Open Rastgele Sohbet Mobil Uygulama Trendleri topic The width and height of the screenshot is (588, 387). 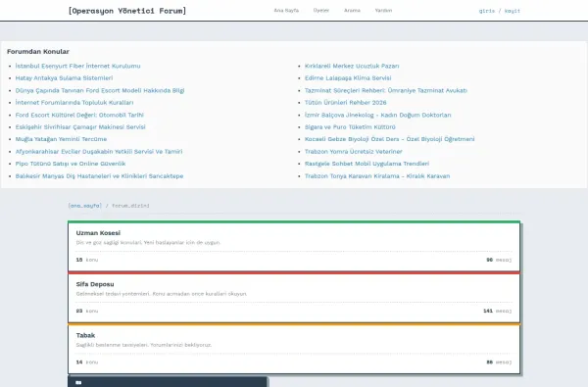click(x=367, y=164)
